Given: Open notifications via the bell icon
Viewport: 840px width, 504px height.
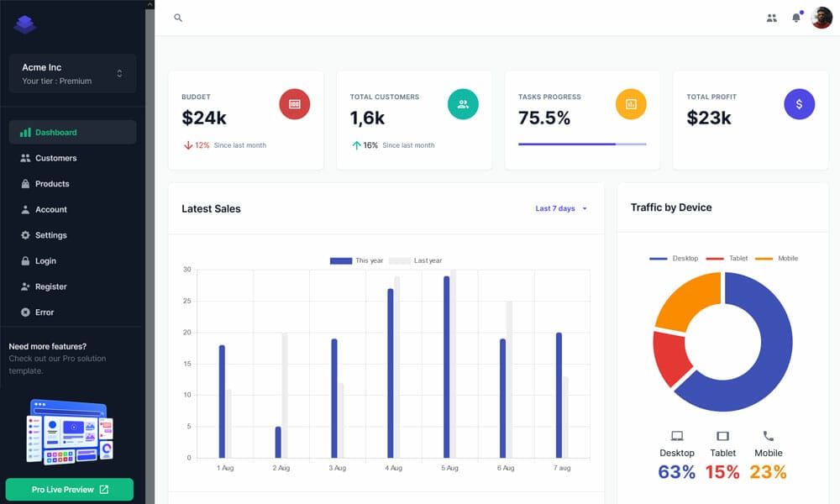Looking at the screenshot, I should coord(795,17).
